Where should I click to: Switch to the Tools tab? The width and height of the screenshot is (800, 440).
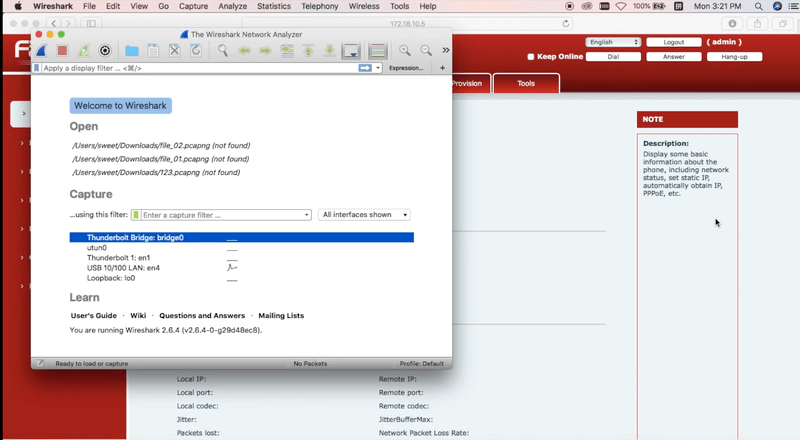coord(526,84)
